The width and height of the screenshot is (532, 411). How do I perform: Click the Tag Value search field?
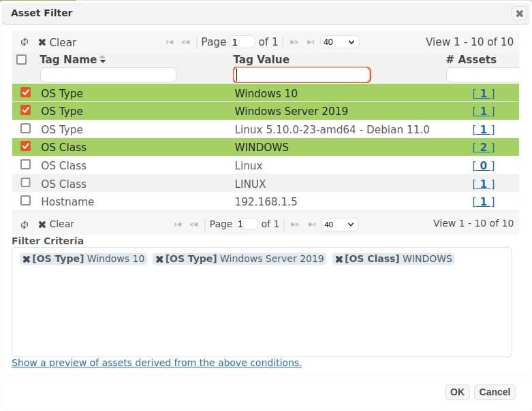pyautogui.click(x=302, y=75)
